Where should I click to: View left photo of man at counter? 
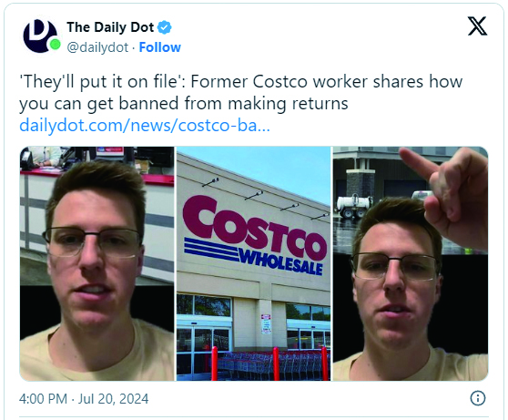97,263
